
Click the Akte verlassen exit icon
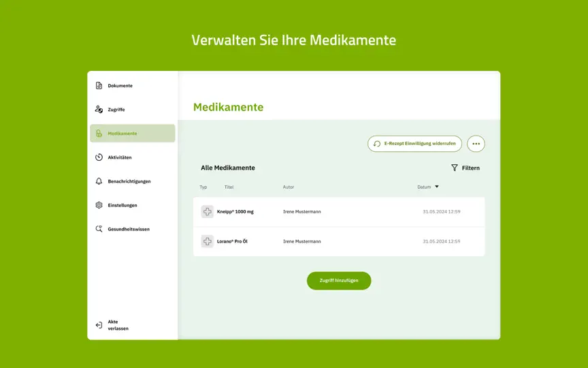[x=99, y=325]
